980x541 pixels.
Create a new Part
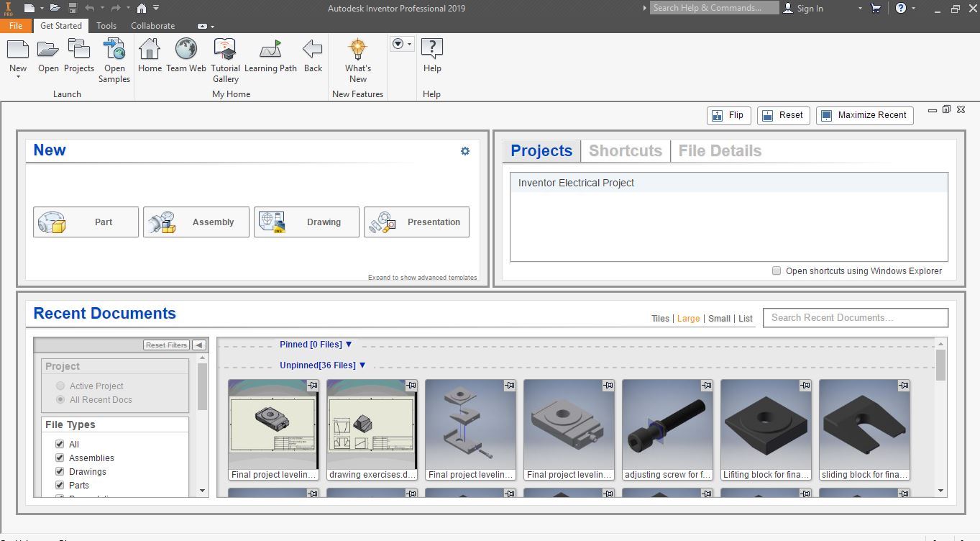86,222
